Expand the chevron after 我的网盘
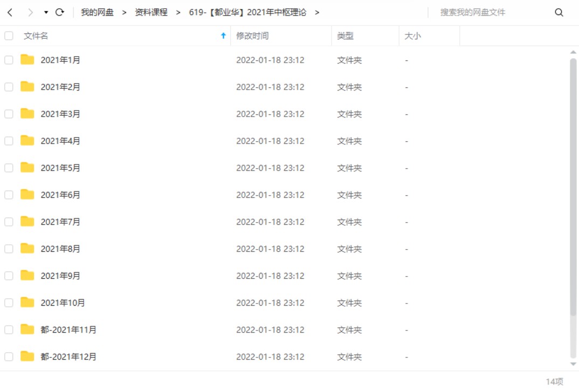579x392 pixels. 125,12
